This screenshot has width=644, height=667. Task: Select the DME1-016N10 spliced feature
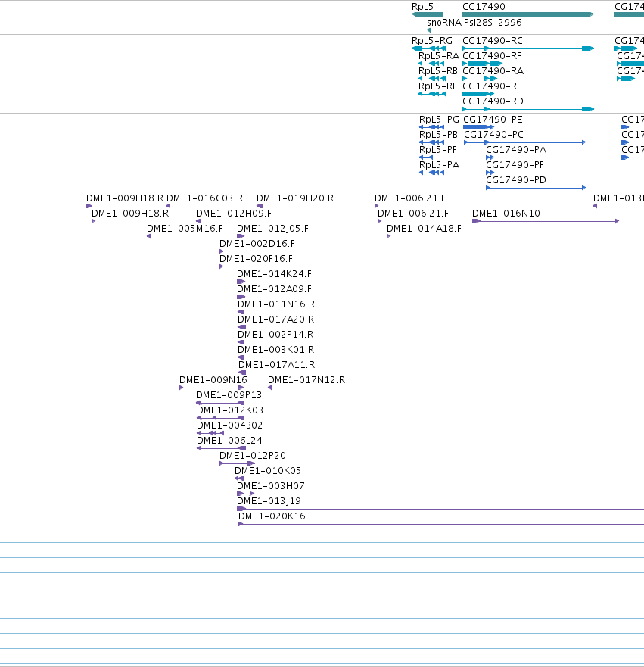coord(546,221)
